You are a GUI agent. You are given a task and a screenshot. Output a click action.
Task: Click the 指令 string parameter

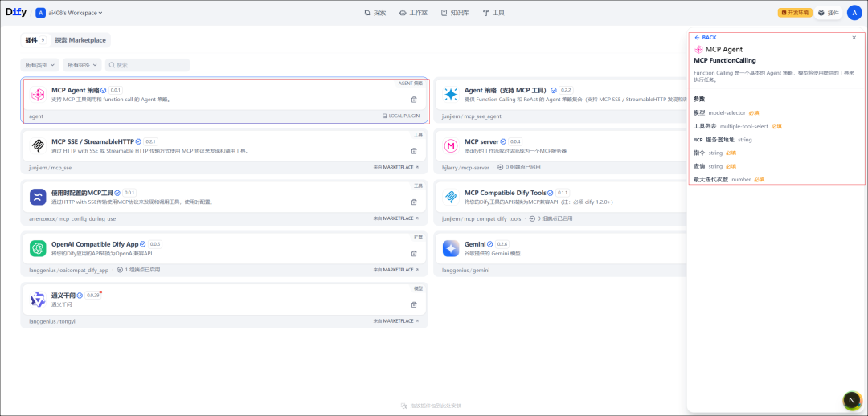[714, 153]
